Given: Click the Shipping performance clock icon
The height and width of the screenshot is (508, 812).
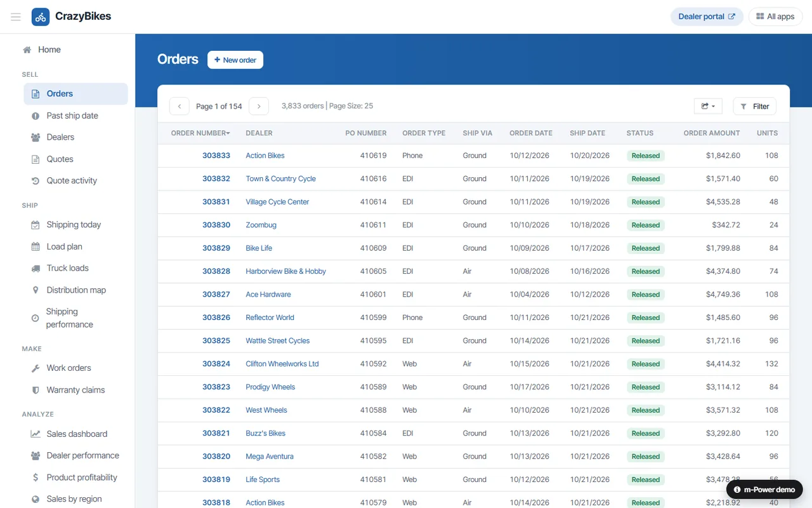Looking at the screenshot, I should tap(35, 318).
